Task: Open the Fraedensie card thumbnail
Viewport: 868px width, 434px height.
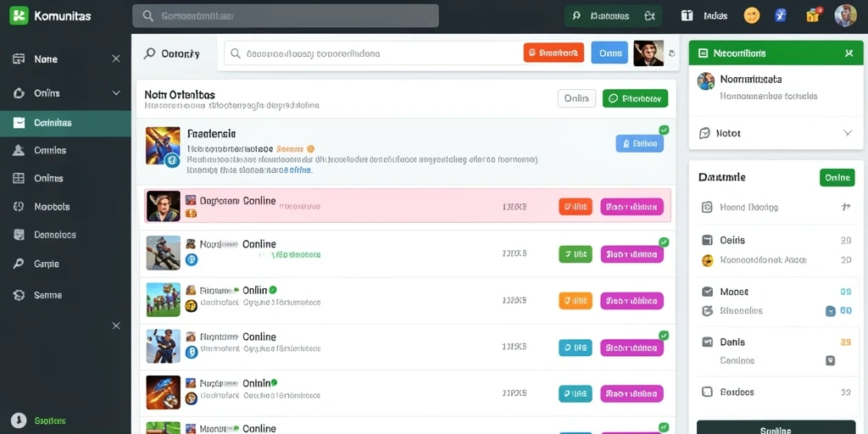Action: click(163, 145)
